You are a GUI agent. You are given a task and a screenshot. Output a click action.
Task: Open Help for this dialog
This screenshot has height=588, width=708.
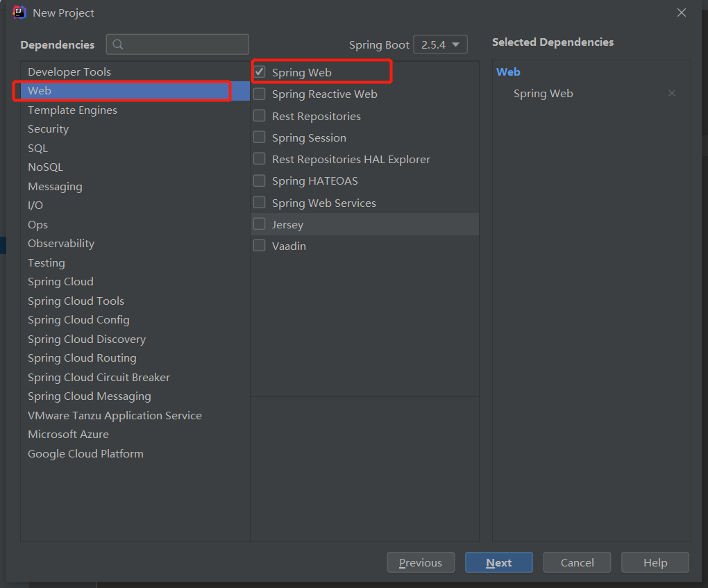point(655,562)
